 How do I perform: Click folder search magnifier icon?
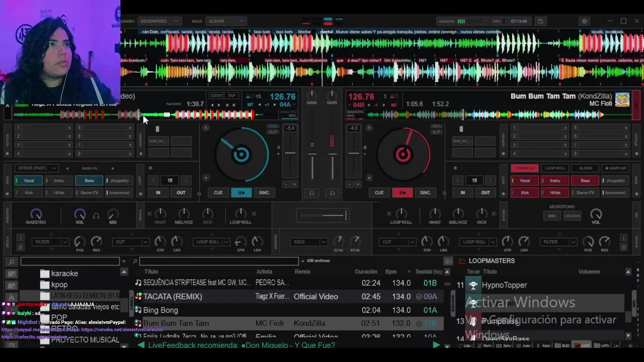(x=13, y=261)
